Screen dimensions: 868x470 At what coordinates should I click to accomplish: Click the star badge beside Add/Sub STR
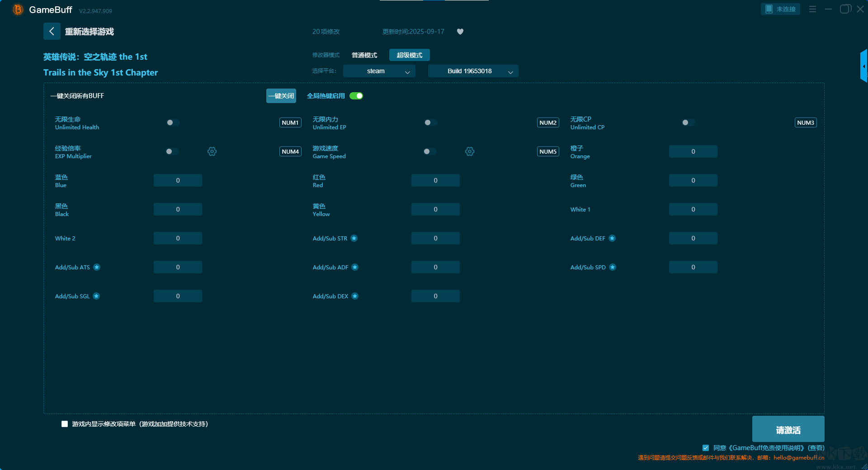[x=354, y=238]
